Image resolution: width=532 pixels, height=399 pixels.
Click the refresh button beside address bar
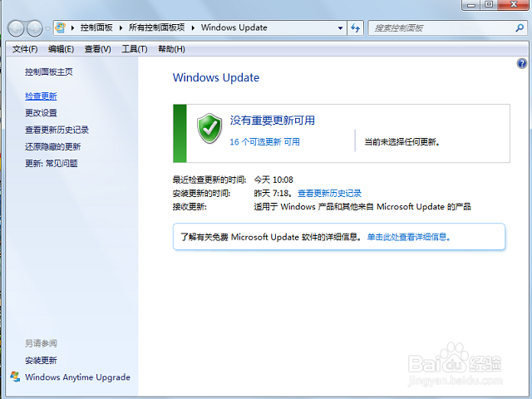[355, 27]
